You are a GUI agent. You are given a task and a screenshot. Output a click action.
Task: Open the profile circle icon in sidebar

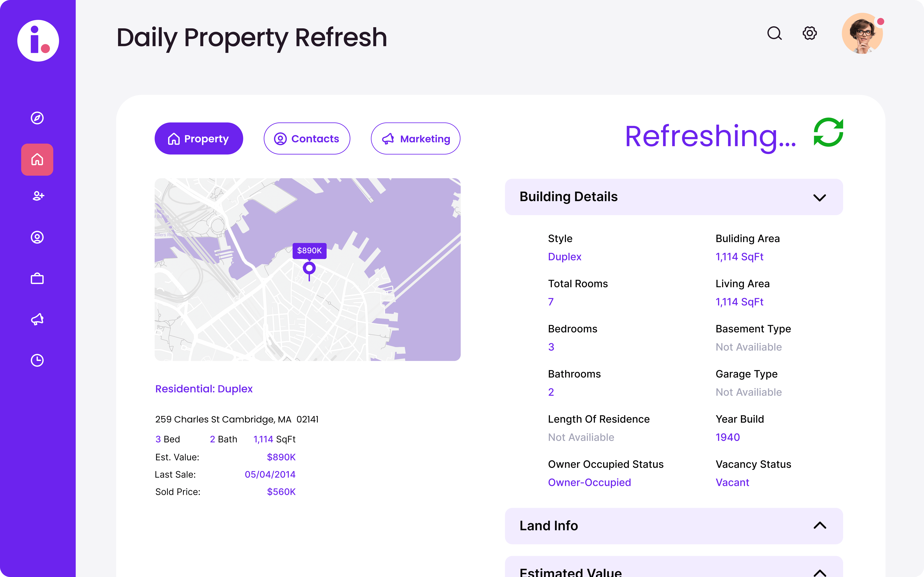click(x=37, y=237)
